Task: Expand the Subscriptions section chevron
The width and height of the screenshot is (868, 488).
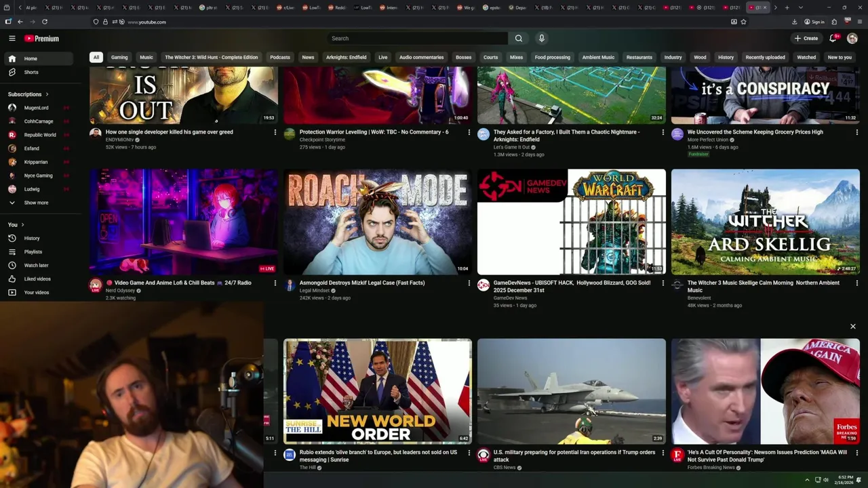Action: (x=47, y=94)
